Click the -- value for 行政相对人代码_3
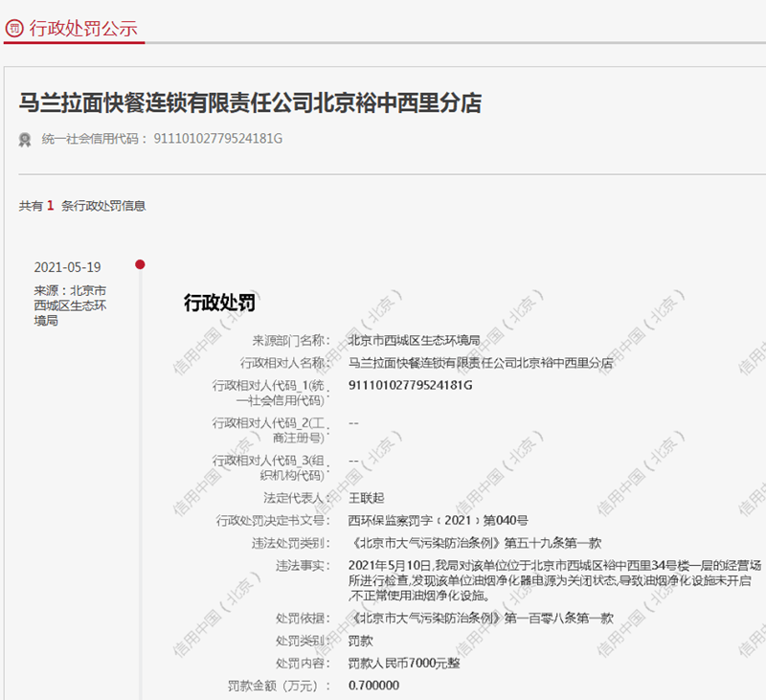 (353, 461)
